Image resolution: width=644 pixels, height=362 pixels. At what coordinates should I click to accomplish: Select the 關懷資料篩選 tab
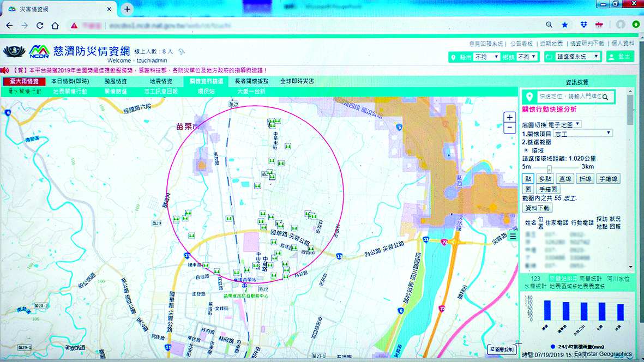(x=207, y=81)
